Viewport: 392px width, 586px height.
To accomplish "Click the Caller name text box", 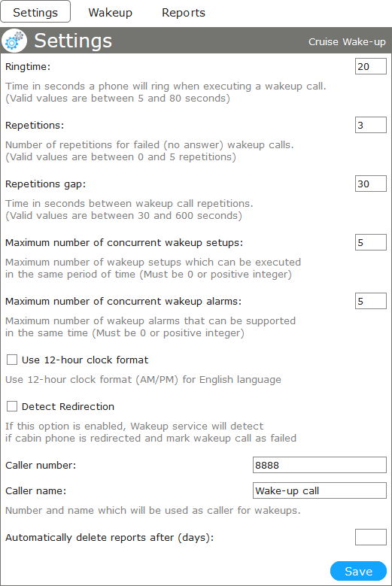I will [x=320, y=490].
